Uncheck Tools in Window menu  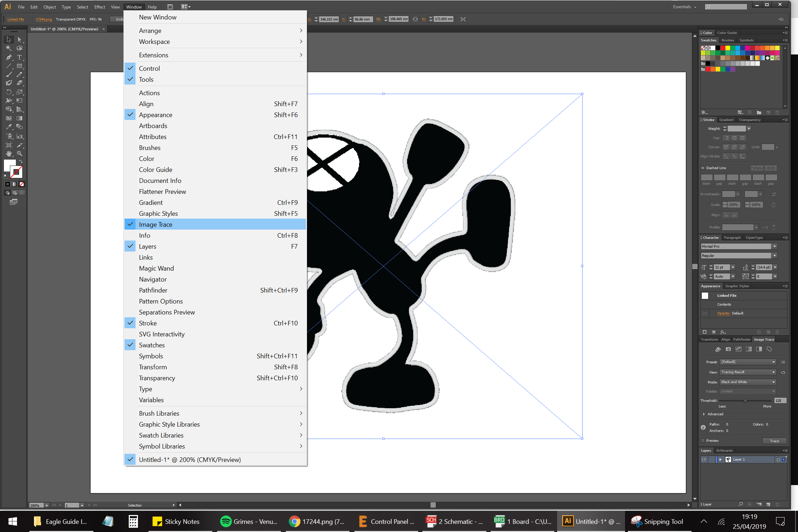click(x=215, y=80)
